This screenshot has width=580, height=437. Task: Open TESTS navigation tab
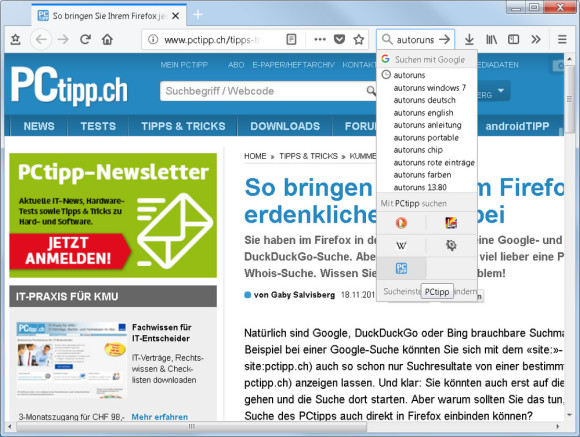[98, 126]
